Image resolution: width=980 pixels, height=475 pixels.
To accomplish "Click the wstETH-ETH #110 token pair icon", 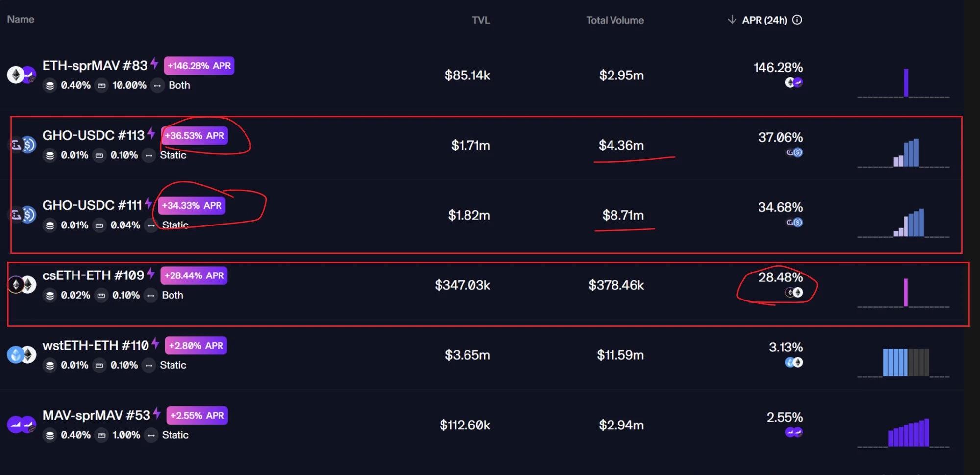I will [x=22, y=354].
